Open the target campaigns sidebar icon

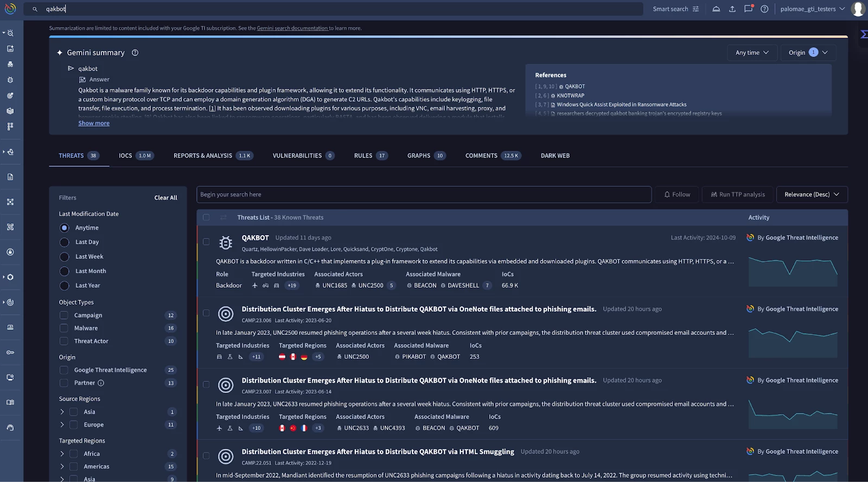coord(10,96)
